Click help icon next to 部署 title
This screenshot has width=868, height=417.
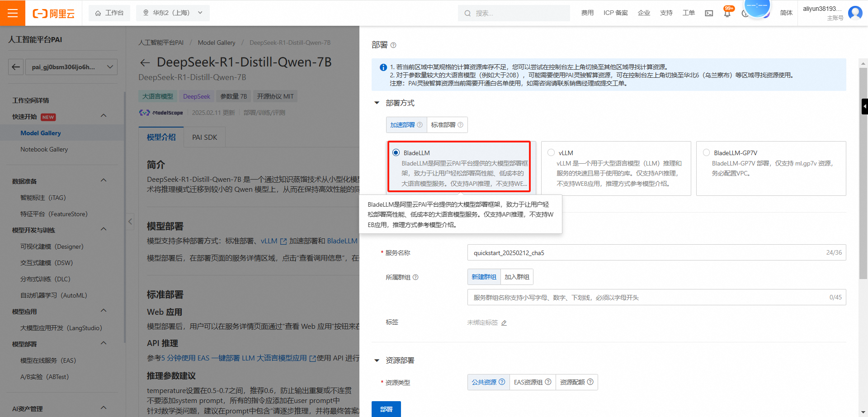click(393, 45)
